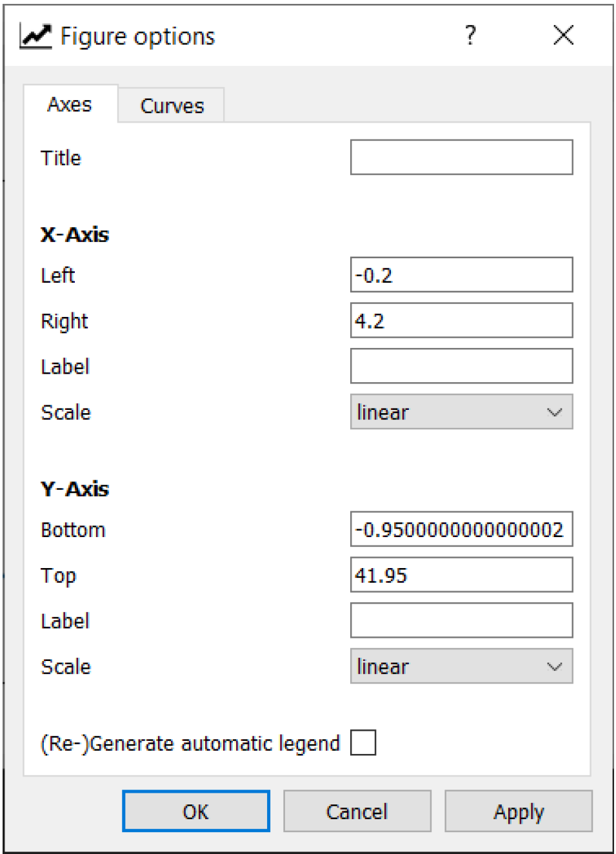
Task: Cancel the figure options changes
Action: pos(357,811)
